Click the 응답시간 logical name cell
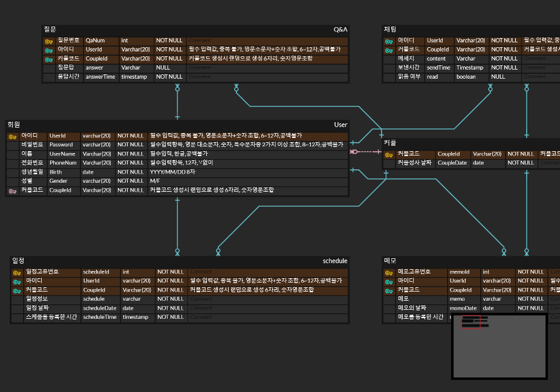 (x=70, y=77)
